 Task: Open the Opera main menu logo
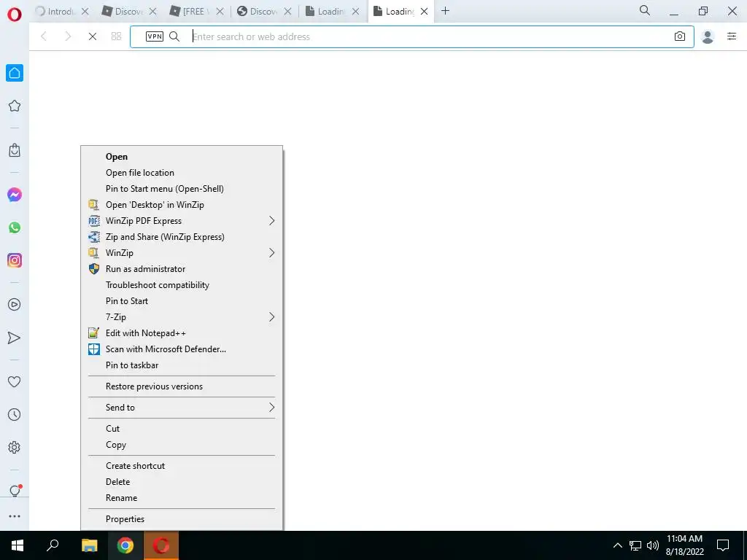[15, 14]
